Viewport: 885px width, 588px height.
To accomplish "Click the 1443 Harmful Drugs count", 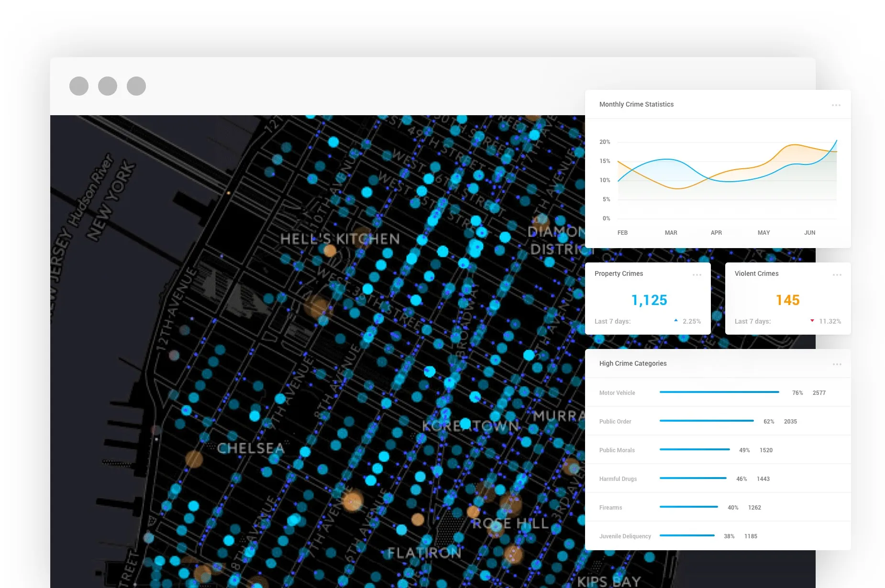I will [763, 479].
